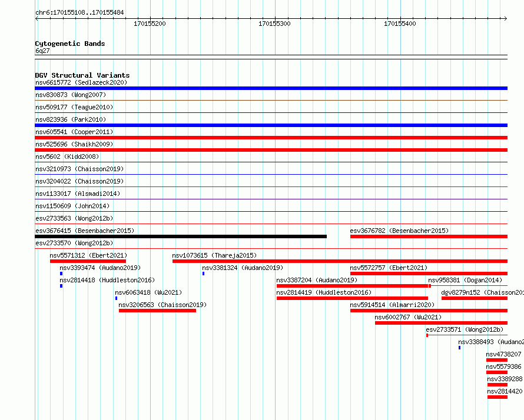Open nsv3381324 (Audano2019) label
The width and height of the screenshot is (524, 420).
click(x=243, y=268)
